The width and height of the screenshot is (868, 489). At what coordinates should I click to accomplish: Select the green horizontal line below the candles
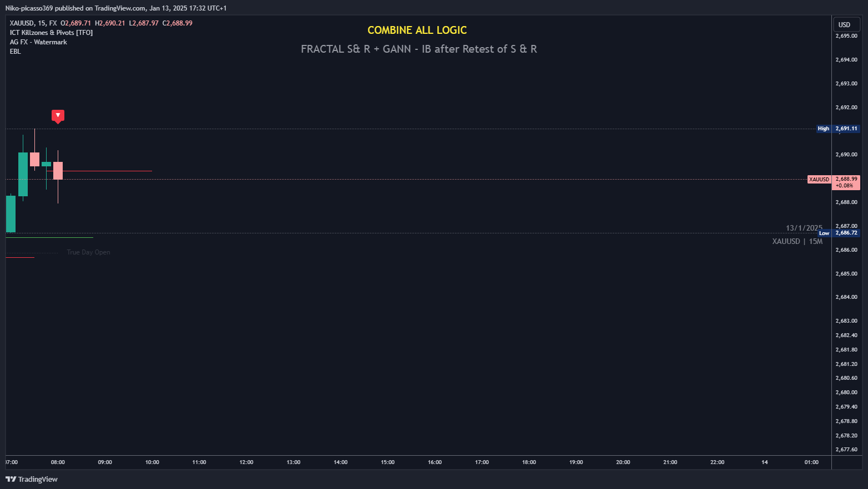(49, 238)
